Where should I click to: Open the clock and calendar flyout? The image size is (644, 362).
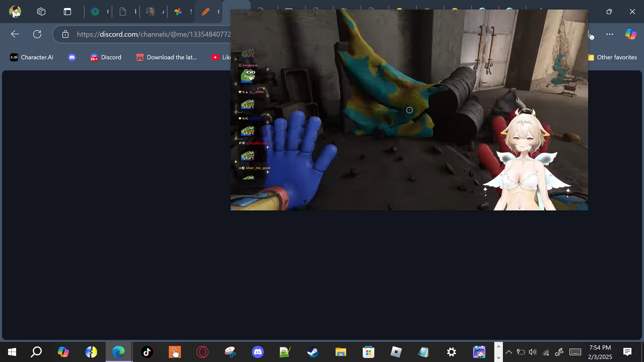point(600,352)
